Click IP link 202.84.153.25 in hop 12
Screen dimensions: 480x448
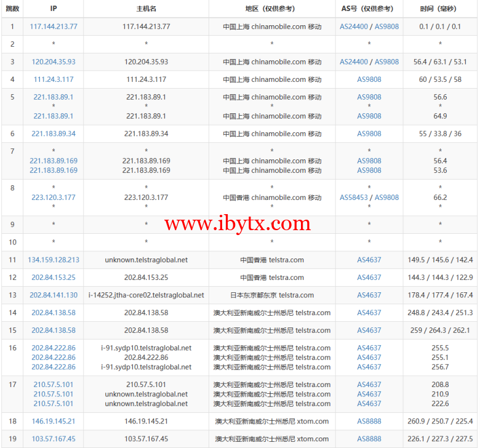54,278
